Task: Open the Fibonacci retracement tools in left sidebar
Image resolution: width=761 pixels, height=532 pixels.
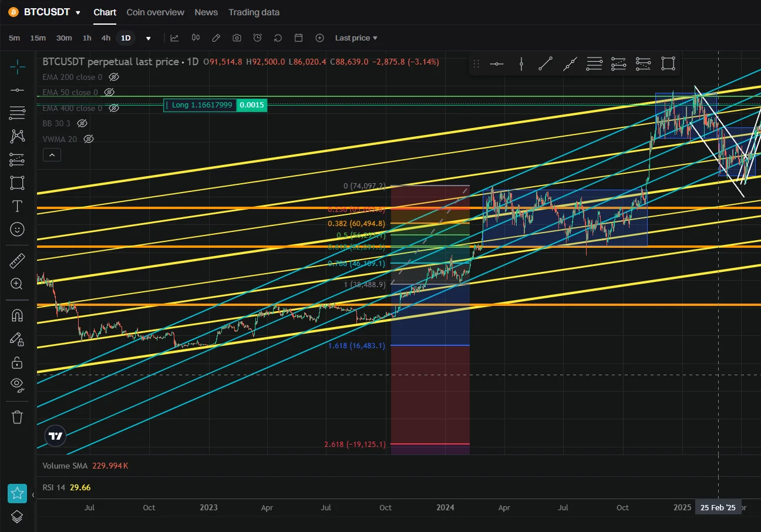Action: pos(18,113)
